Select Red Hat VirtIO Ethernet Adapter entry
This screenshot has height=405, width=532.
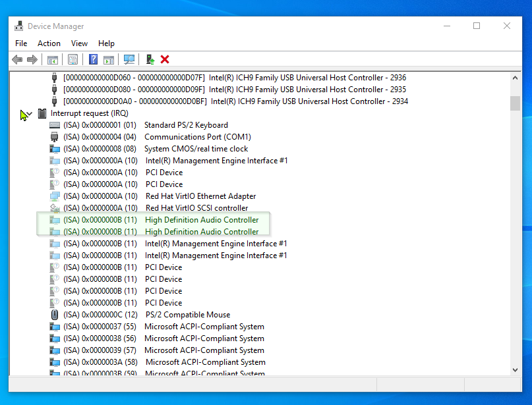(x=160, y=196)
